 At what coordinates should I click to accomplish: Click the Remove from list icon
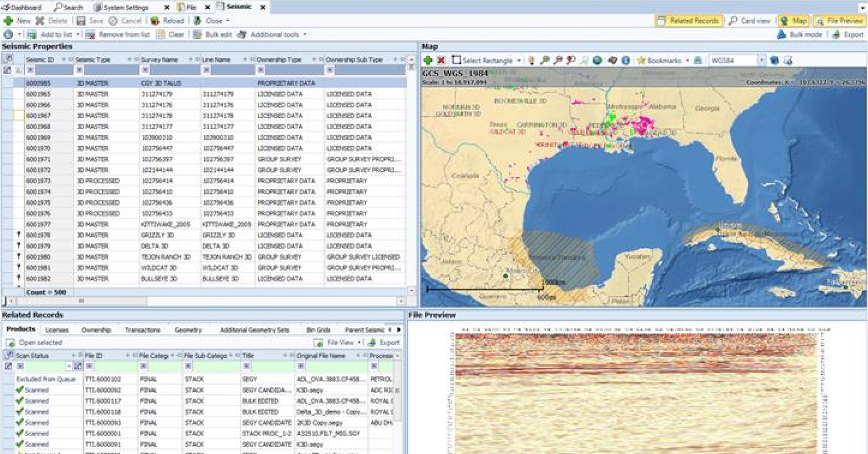click(x=90, y=34)
